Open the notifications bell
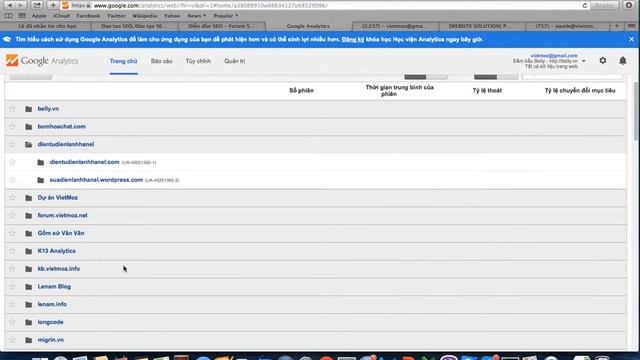This screenshot has width=640, height=360. coord(623,60)
